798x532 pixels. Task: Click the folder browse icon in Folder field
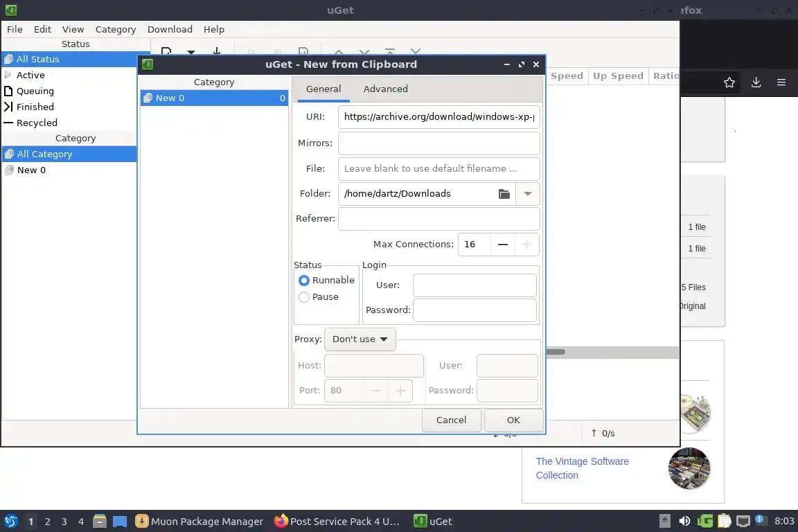(504, 194)
